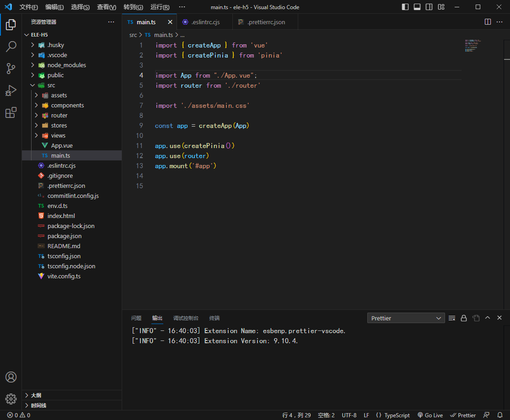The height and width of the screenshot is (420, 510).
Task: Open the Source Control view
Action: coord(11,69)
